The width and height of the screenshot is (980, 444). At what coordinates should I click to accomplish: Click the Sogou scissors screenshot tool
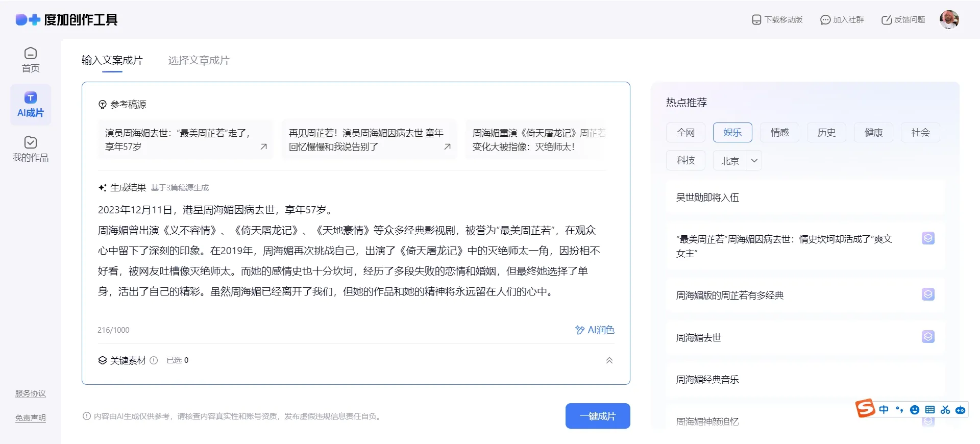point(945,410)
